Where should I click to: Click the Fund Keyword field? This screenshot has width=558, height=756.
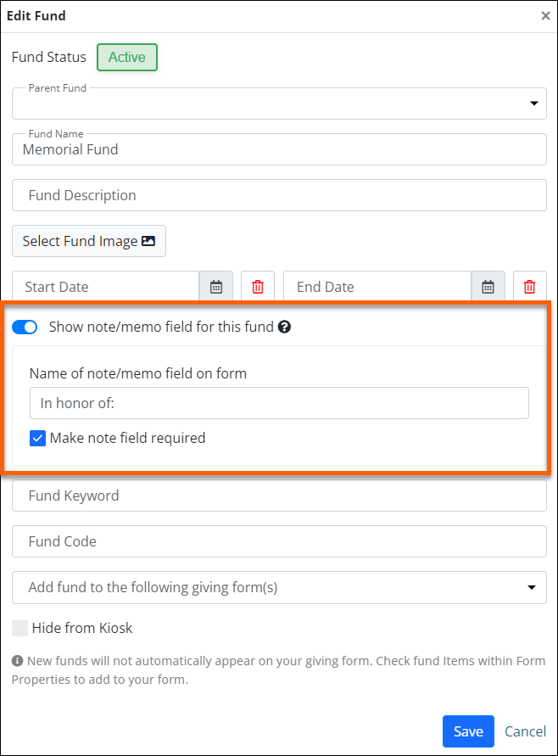[279, 496]
